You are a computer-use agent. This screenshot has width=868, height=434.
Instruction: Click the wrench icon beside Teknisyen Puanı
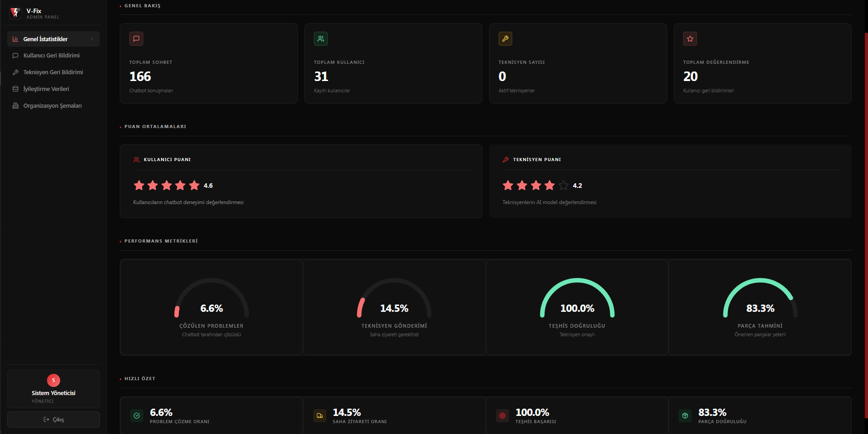pyautogui.click(x=505, y=160)
